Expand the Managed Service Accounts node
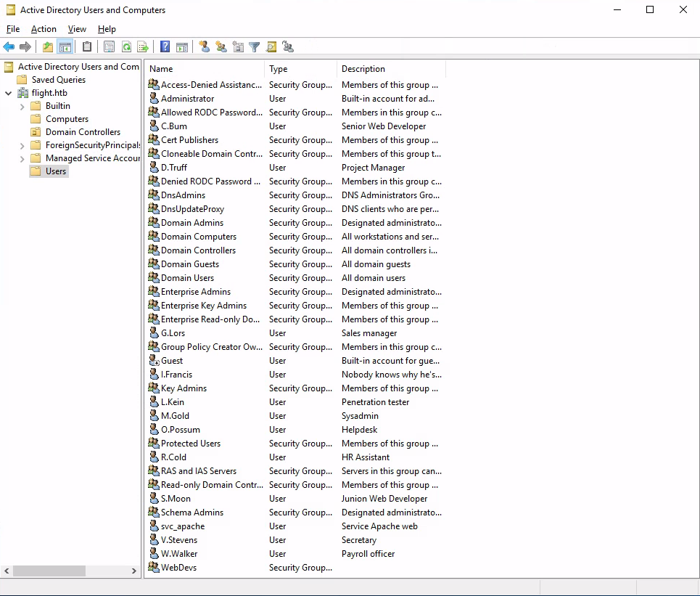700x596 pixels. 22,158
